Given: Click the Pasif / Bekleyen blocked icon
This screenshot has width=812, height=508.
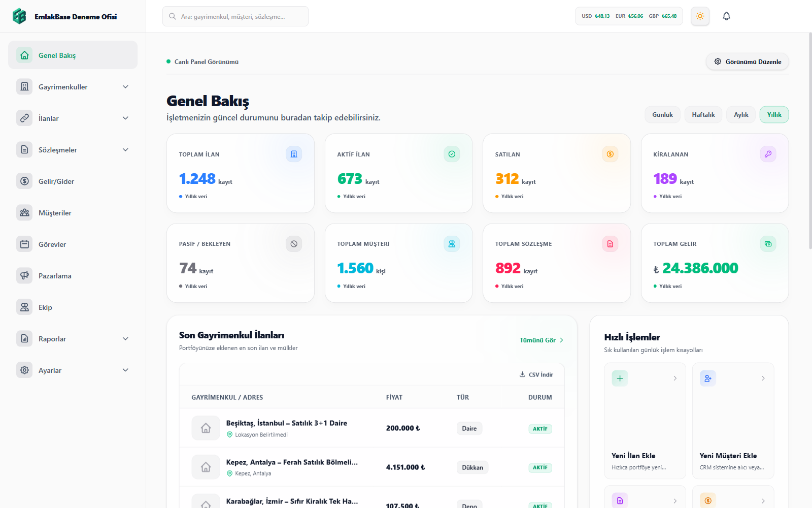Looking at the screenshot, I should [x=294, y=244].
